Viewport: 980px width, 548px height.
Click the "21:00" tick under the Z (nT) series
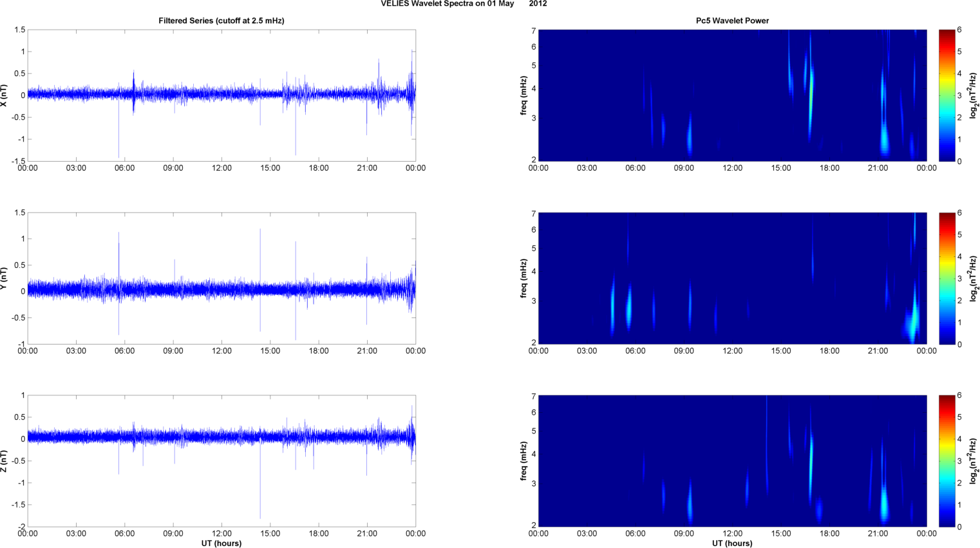pyautogui.click(x=367, y=533)
